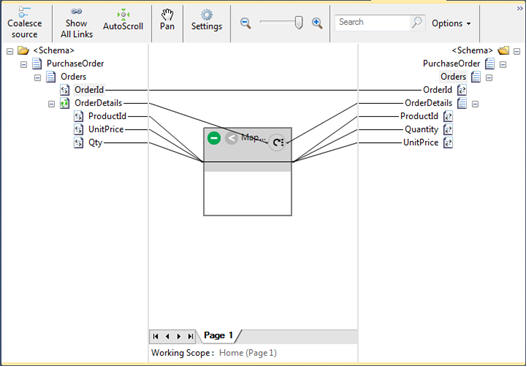Screen dimensions: 527x367
Task: Click the Home (Page 1) working scope text
Action: [x=248, y=353]
